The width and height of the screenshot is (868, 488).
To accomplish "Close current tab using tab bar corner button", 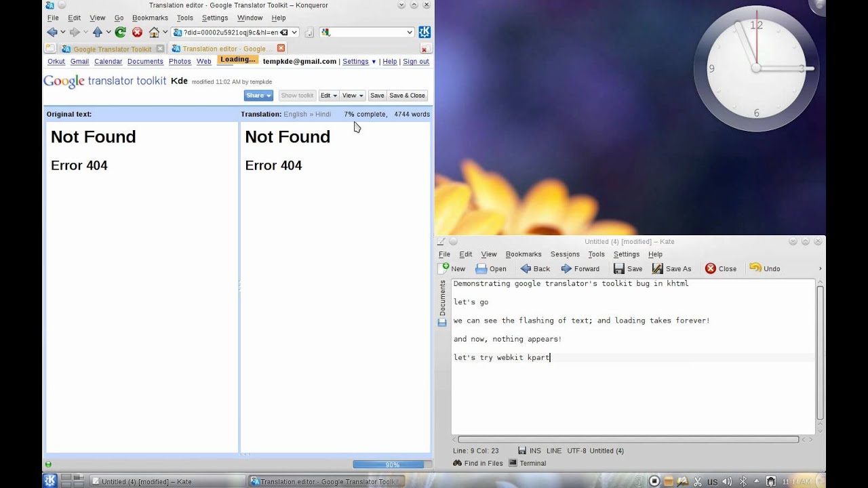I will click(425, 49).
